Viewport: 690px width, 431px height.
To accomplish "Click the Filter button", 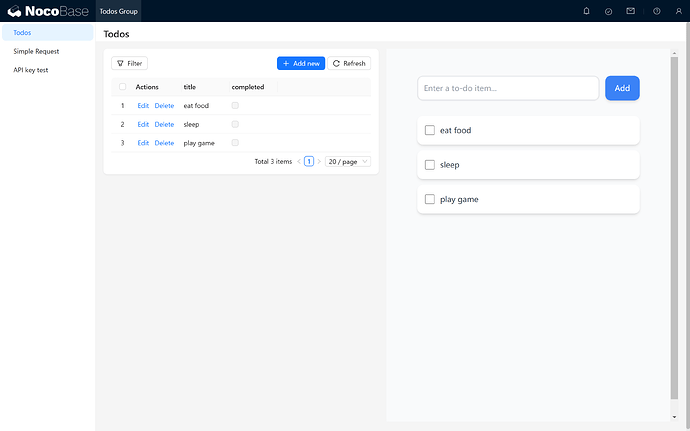I will tap(129, 63).
